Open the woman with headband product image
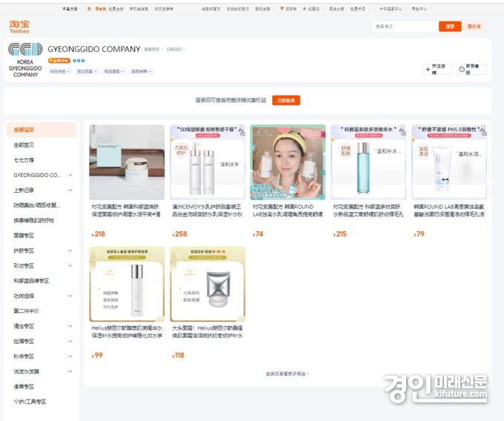This screenshot has height=421, width=504. tap(288, 162)
